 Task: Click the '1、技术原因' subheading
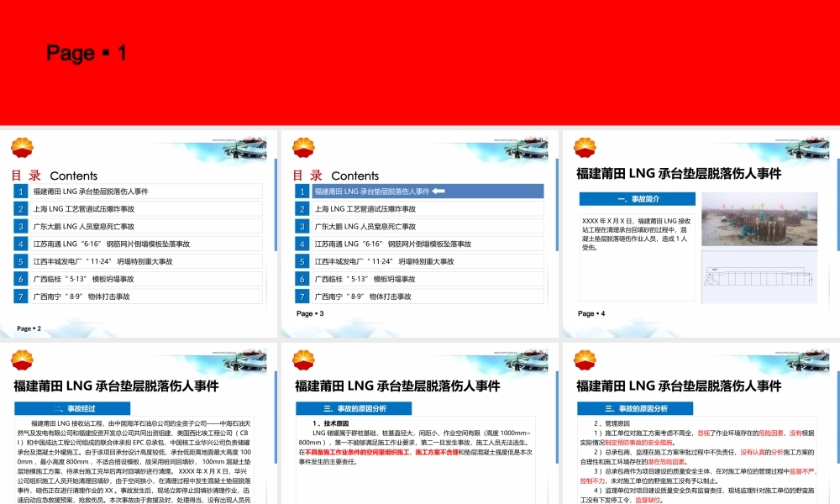click(330, 423)
